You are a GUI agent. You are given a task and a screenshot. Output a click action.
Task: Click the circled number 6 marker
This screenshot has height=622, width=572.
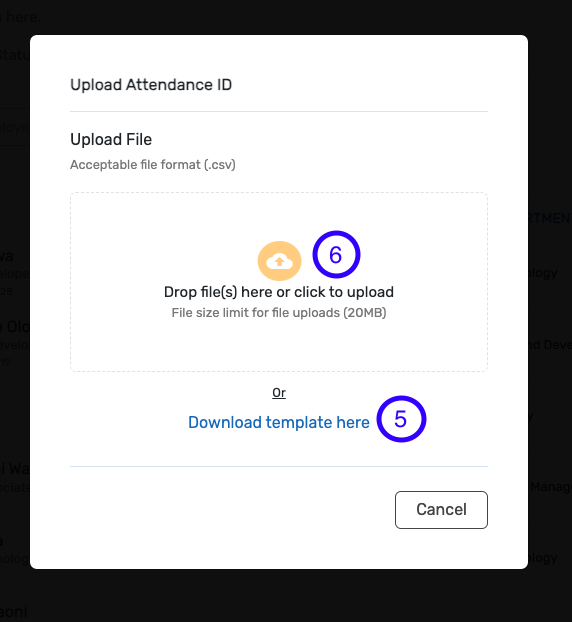click(336, 254)
